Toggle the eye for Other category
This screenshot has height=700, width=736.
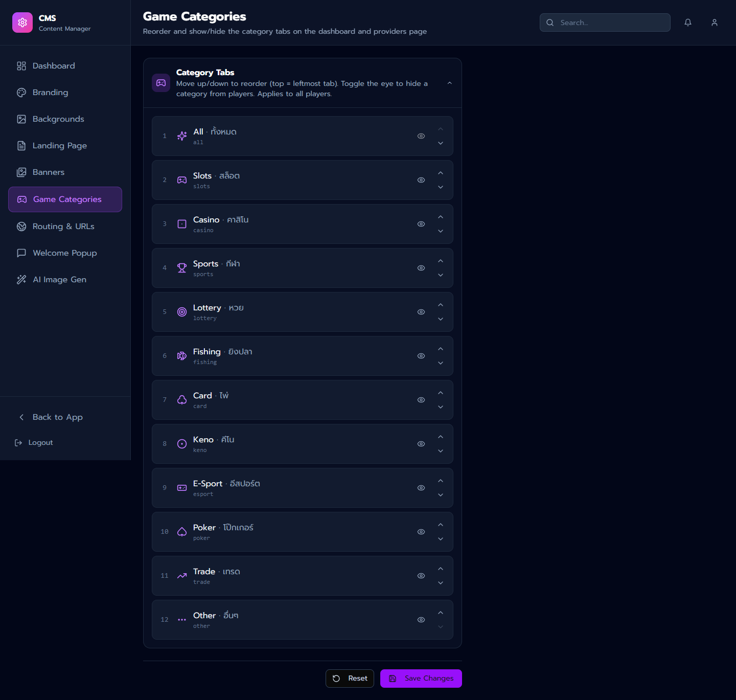coord(421,620)
